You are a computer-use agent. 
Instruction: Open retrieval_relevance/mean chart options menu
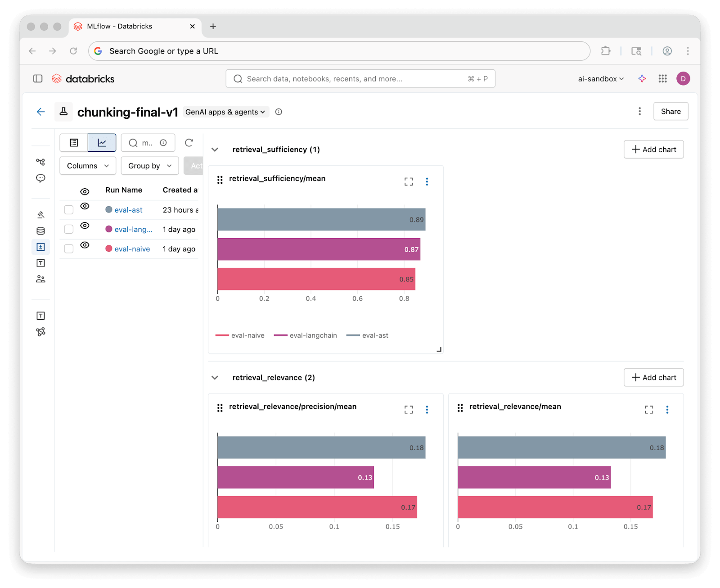(x=667, y=409)
